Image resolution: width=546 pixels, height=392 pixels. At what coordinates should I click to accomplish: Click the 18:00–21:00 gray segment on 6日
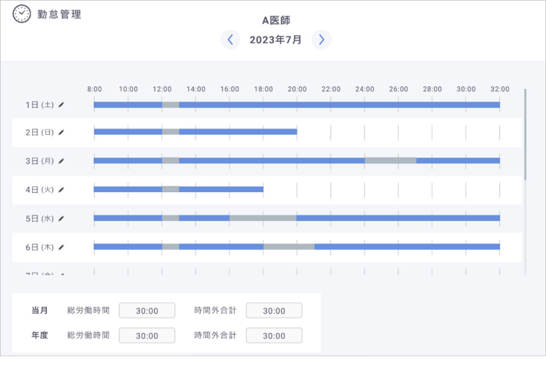click(x=289, y=247)
